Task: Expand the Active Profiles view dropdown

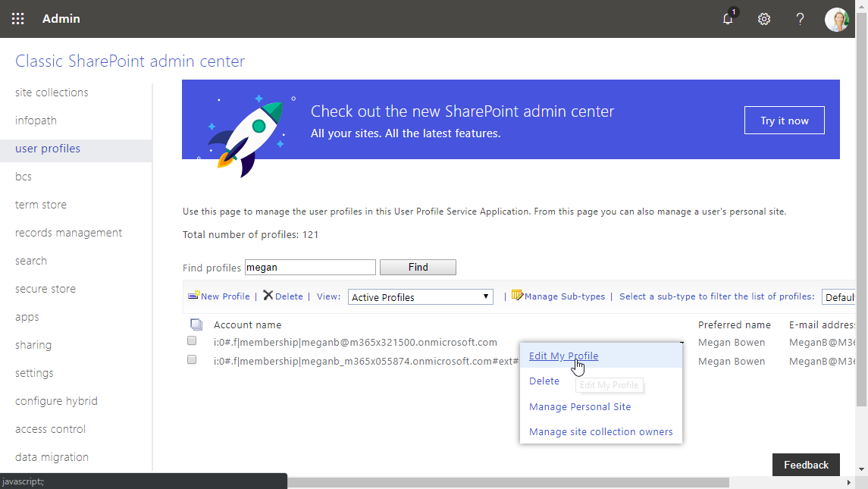Action: [421, 297]
